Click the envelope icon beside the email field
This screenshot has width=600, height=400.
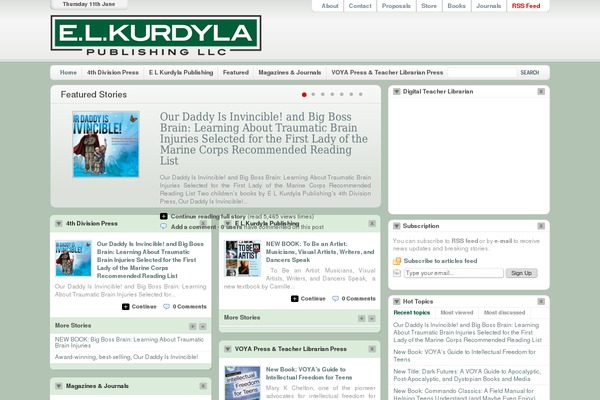[397, 273]
